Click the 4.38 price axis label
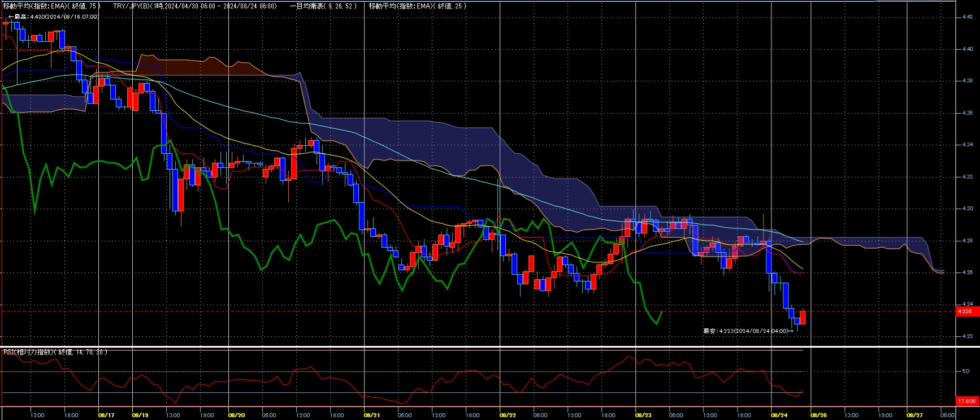The image size is (980, 420). coord(967,81)
